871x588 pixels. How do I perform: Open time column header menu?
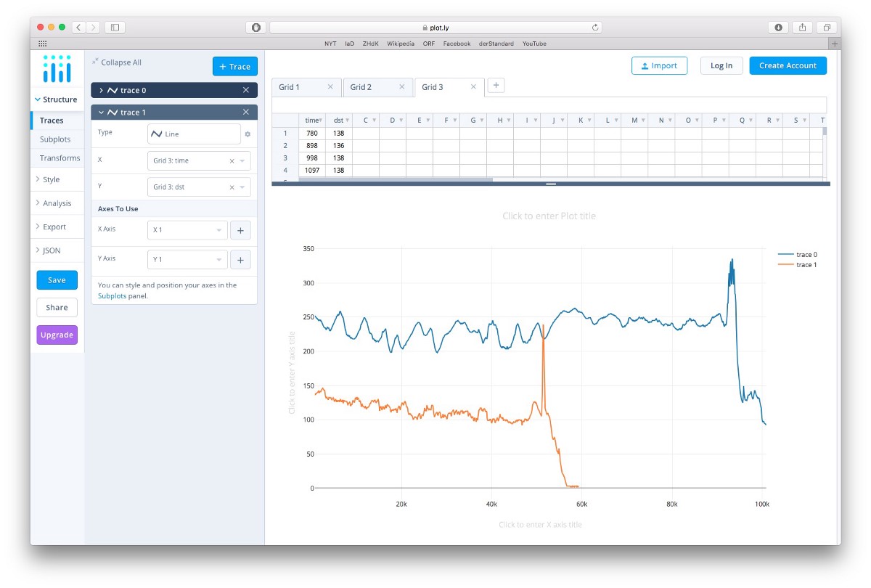[320, 120]
